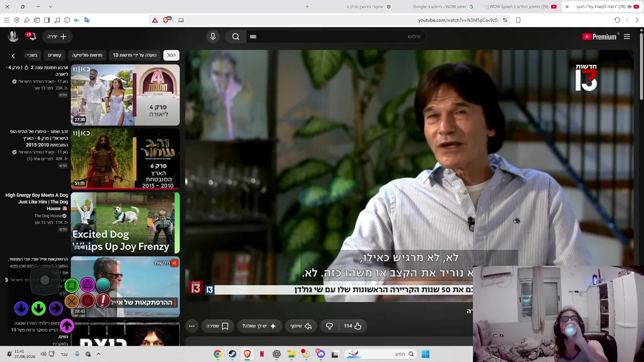
Task: Open Discord from the taskbar
Action: (x=321, y=354)
